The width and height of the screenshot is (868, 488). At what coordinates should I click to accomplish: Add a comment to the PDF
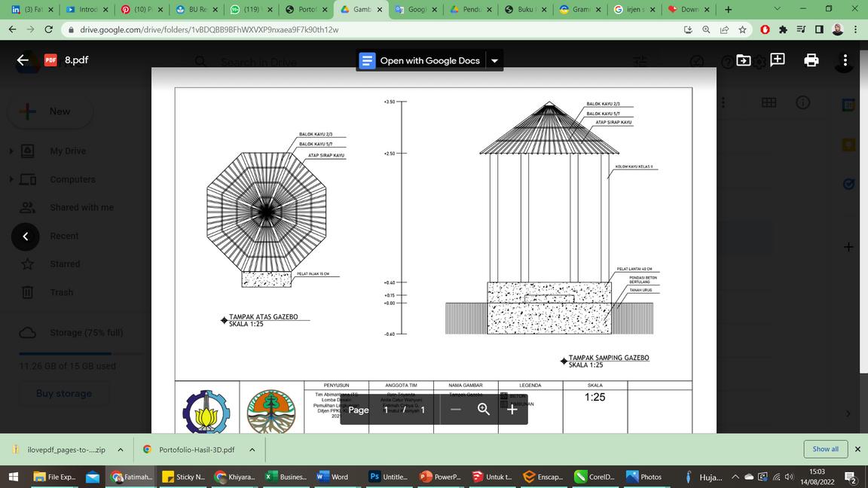coord(778,59)
